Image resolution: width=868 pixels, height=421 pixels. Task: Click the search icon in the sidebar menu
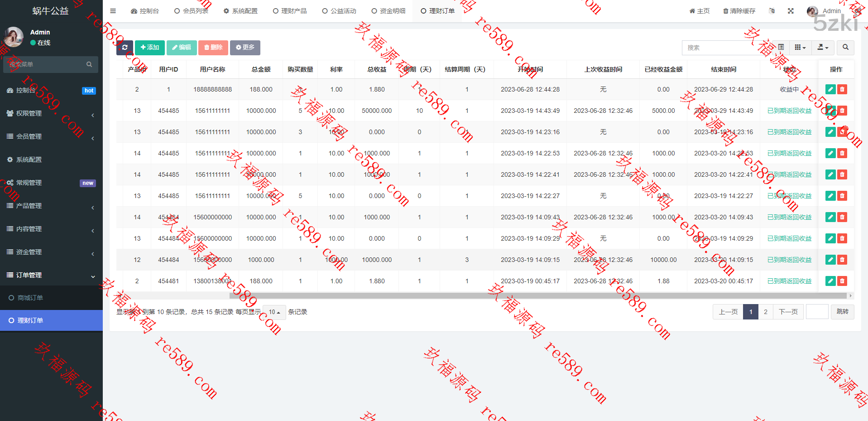tap(89, 64)
